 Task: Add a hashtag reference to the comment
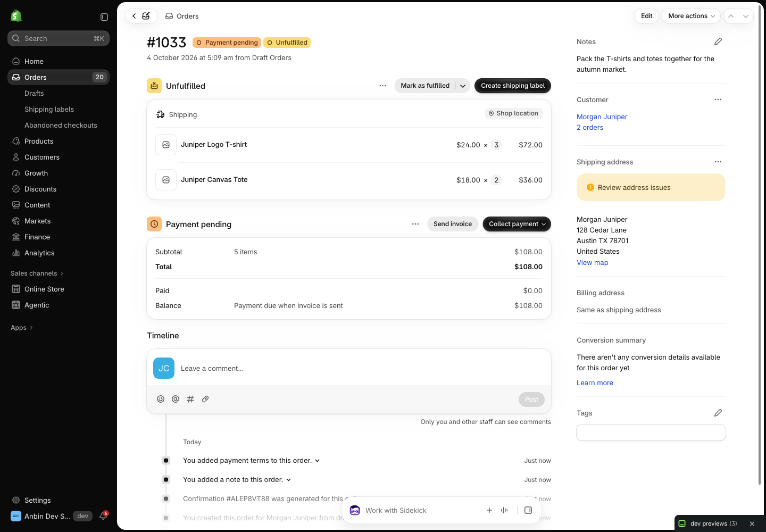pos(190,399)
